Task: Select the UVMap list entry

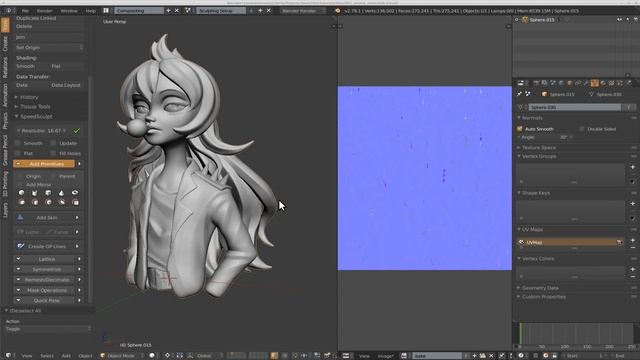Action: tap(570, 242)
